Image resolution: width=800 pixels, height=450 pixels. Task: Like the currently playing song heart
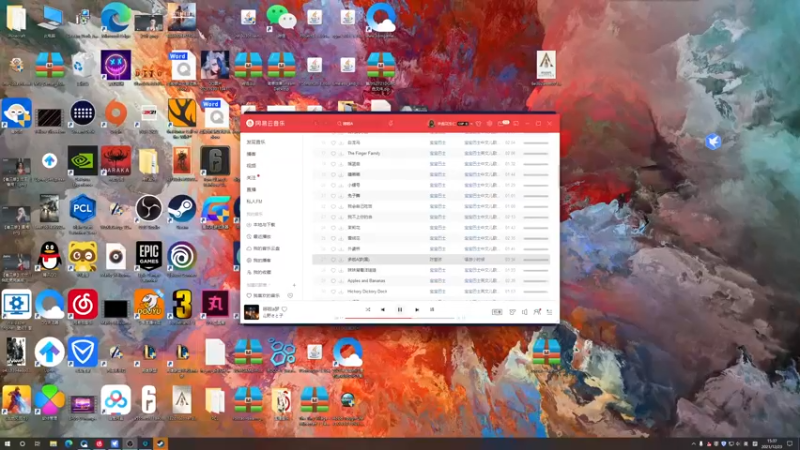coord(285,309)
